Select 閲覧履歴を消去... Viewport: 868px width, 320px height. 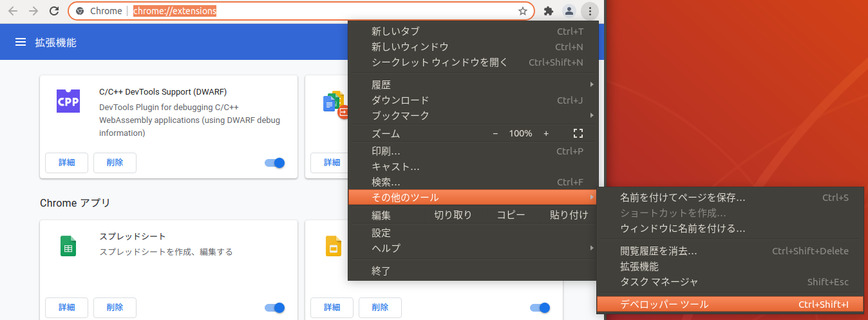(730, 251)
